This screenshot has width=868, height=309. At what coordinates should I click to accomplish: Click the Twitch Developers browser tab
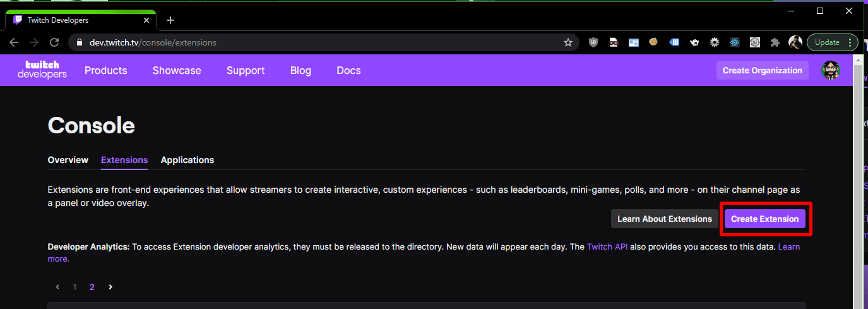[80, 20]
